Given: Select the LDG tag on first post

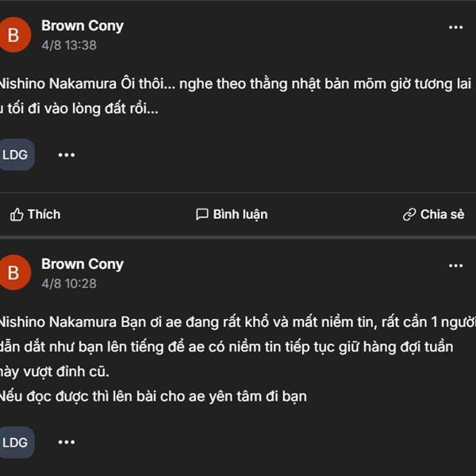Looking at the screenshot, I should click(16, 155).
